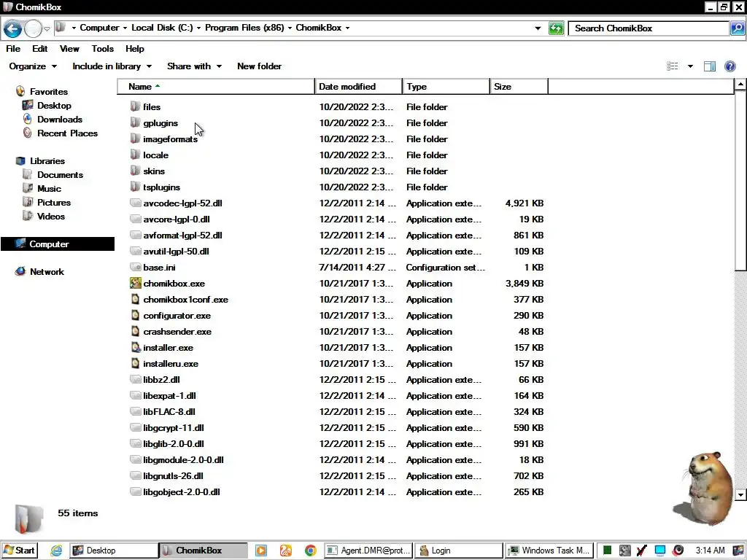Select the configurator.exe file icon
Screen dimensions: 747x560
tap(135, 315)
